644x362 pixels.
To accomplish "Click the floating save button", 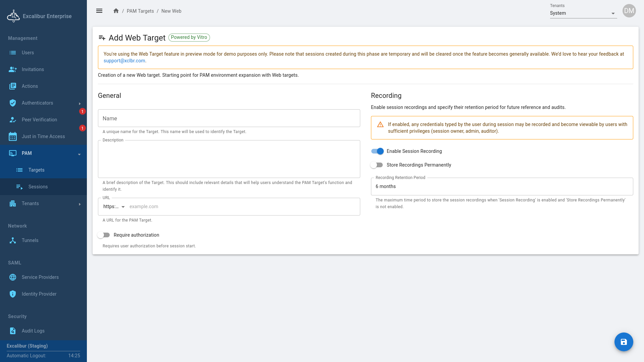I will (x=624, y=342).
